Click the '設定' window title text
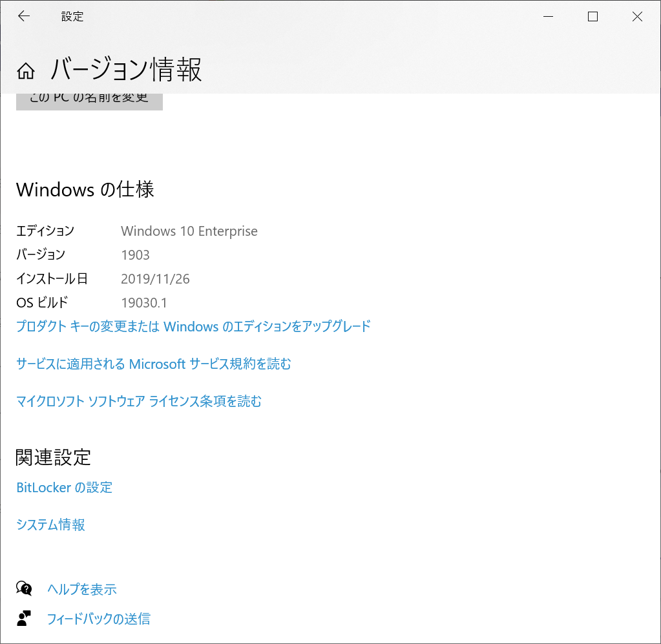661x644 pixels. (72, 16)
